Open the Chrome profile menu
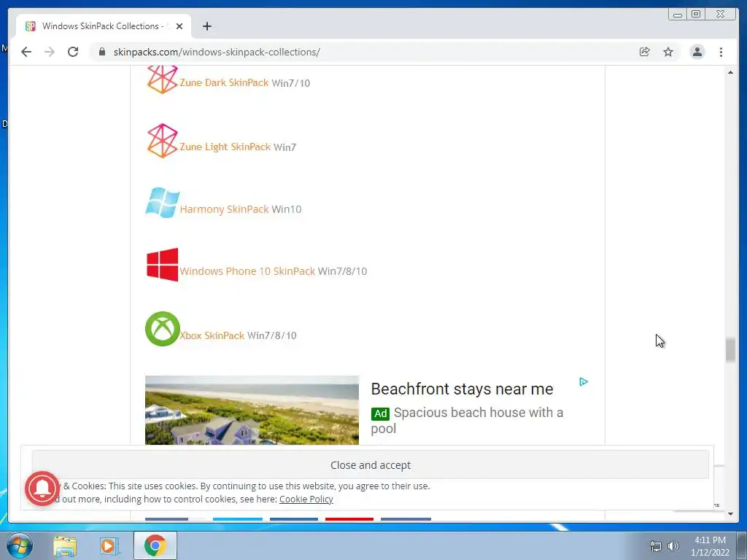 tap(697, 52)
